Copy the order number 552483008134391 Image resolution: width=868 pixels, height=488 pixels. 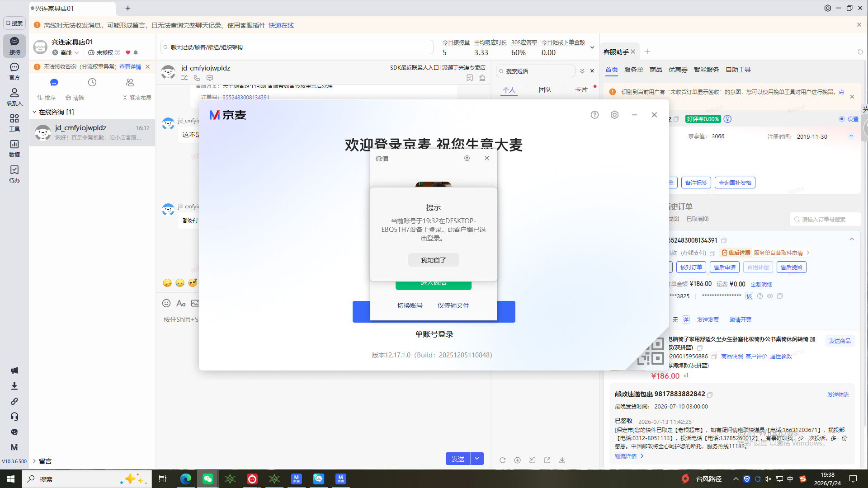tap(724, 240)
